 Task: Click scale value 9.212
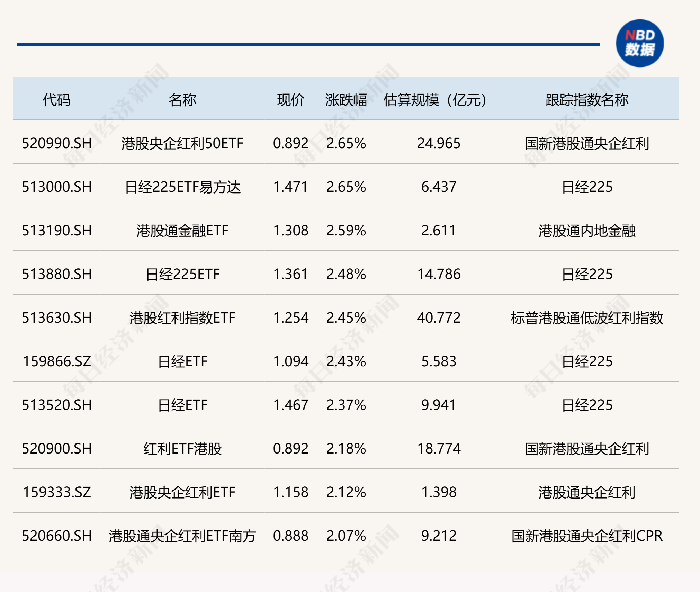pos(439,536)
